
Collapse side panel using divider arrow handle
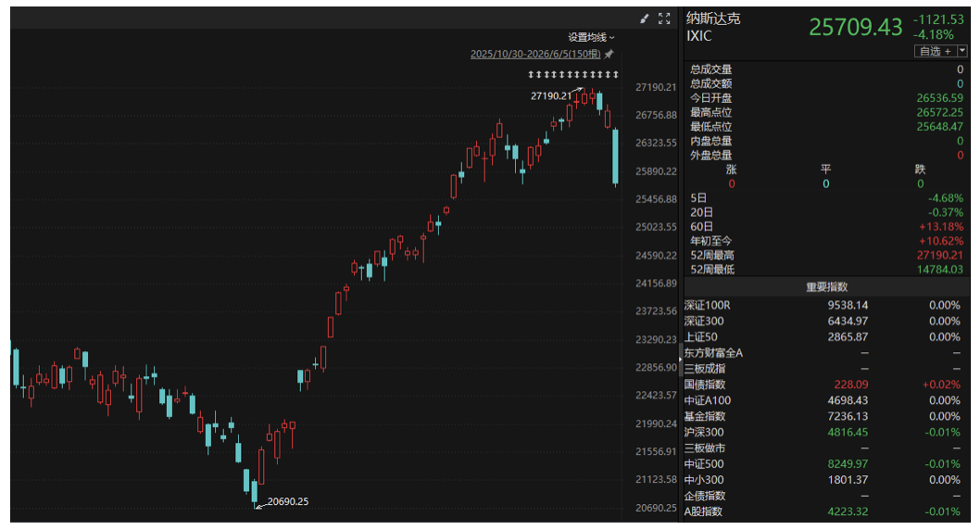click(x=680, y=359)
